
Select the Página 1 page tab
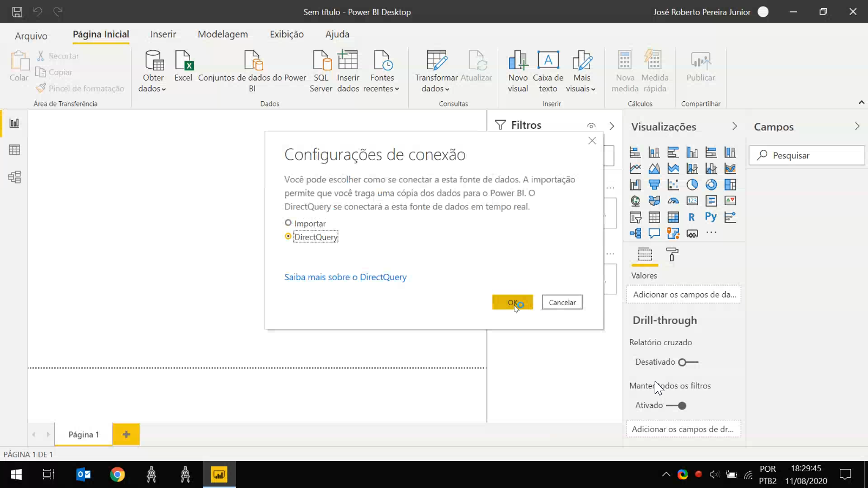coord(83,434)
